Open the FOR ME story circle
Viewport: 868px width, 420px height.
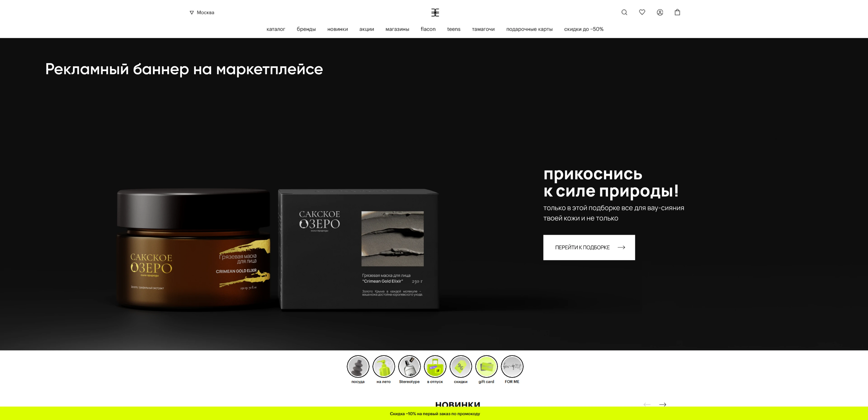coord(512,366)
